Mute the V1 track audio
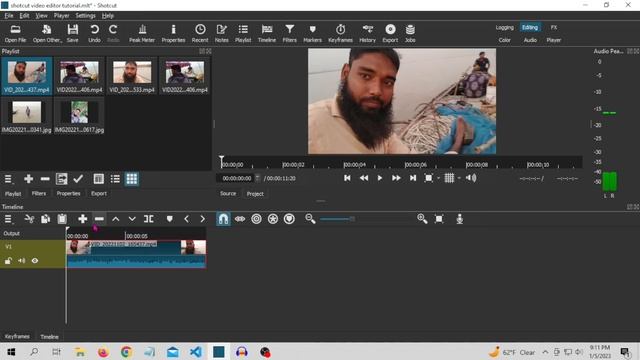 (22, 261)
